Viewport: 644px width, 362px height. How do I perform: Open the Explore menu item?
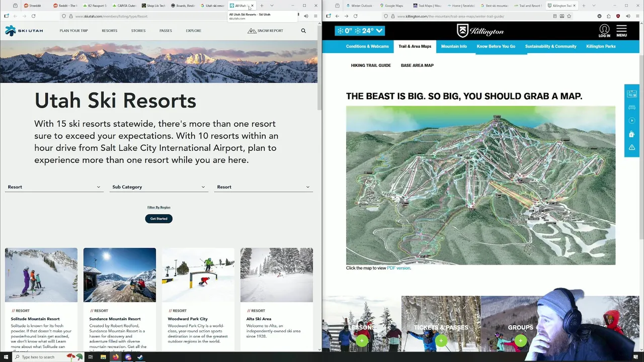pos(194,31)
